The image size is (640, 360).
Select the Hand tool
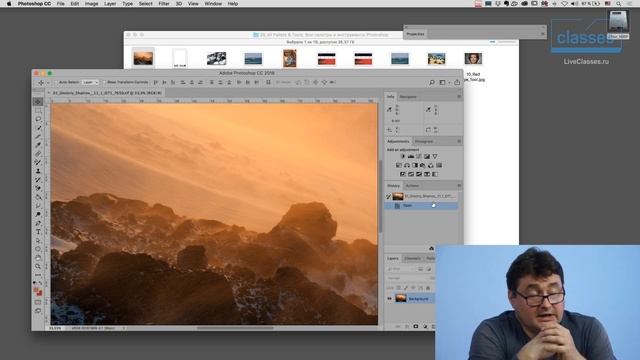[38, 258]
